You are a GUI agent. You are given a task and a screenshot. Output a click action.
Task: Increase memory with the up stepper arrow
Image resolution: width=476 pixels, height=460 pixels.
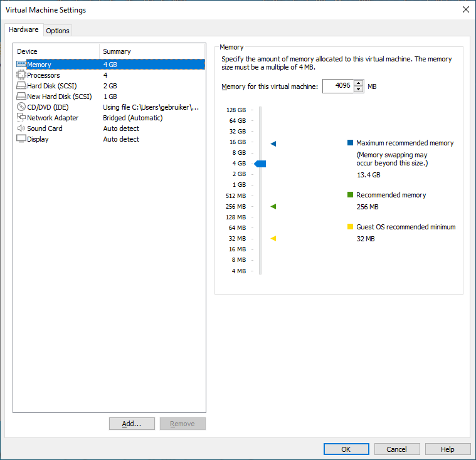(359, 83)
